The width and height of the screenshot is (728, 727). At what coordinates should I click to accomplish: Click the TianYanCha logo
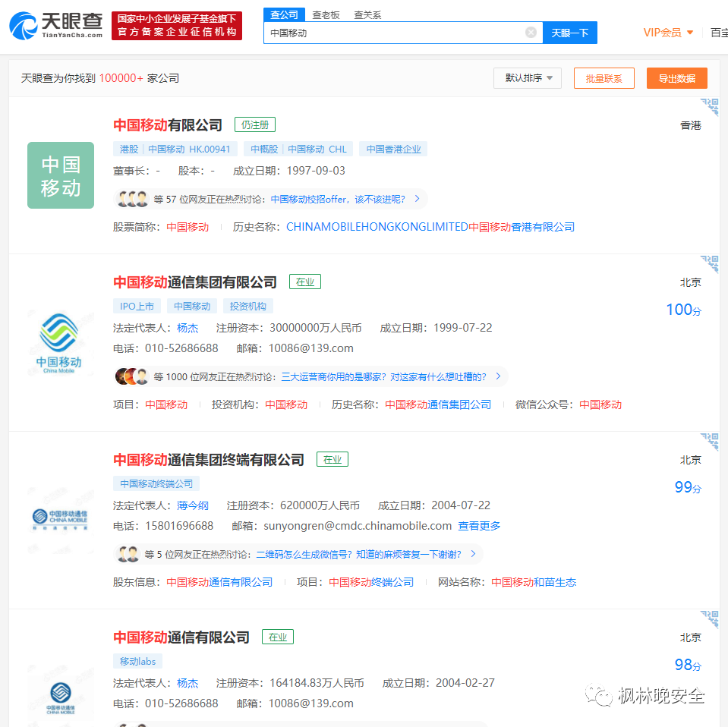[55, 26]
